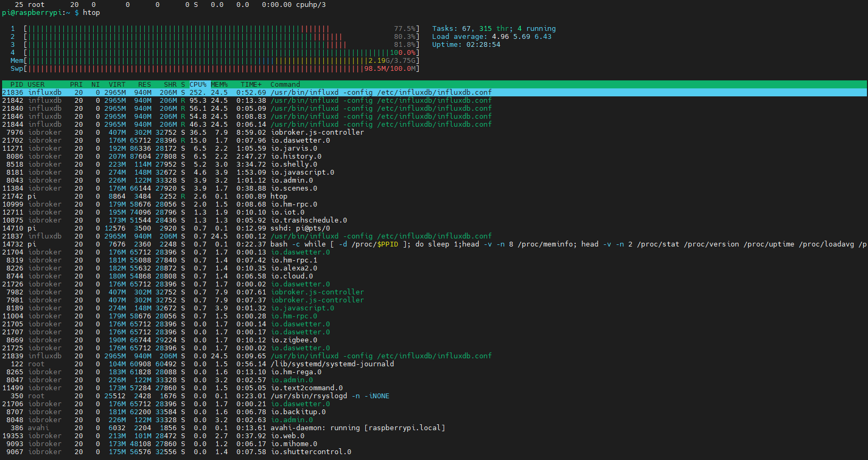Image resolution: width=868 pixels, height=460 pixels.
Task: Select the avahi-daemon process row
Action: [357, 428]
